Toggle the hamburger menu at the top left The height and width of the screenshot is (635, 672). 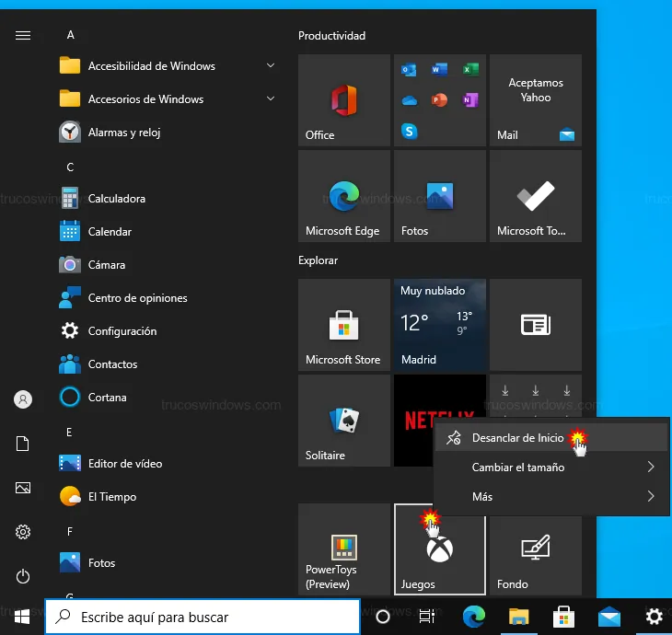click(x=23, y=35)
